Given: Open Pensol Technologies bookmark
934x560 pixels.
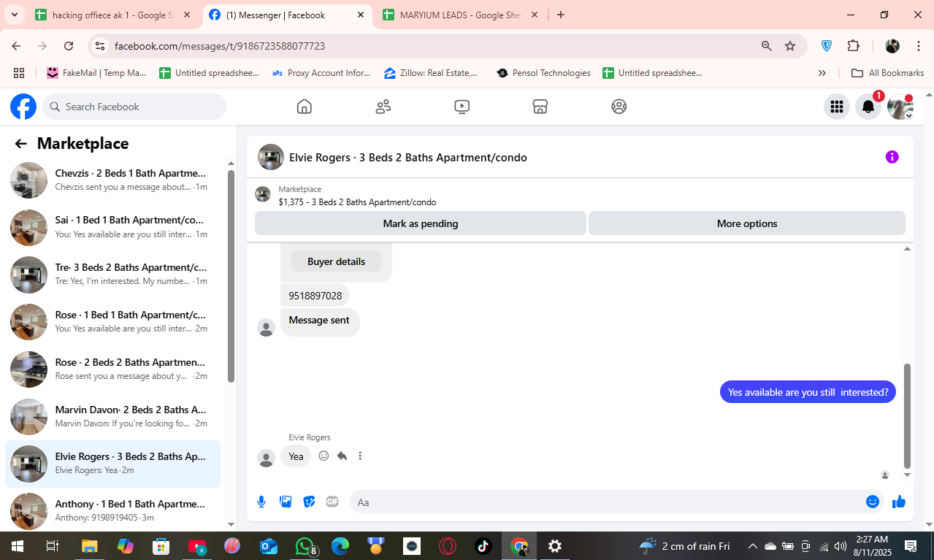Looking at the screenshot, I should (x=543, y=73).
